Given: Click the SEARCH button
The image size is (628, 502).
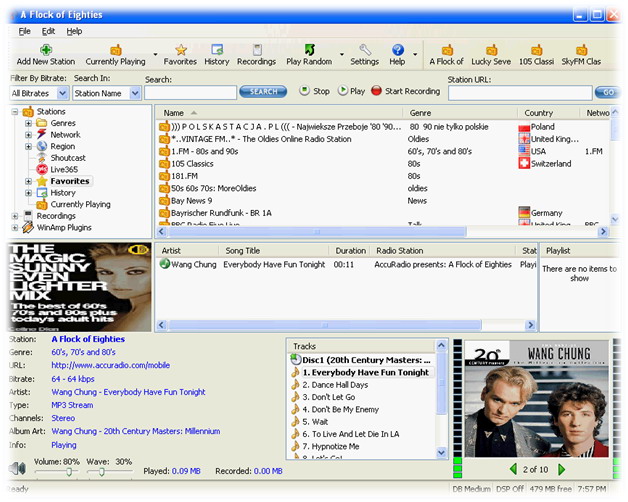Looking at the screenshot, I should pos(263,92).
